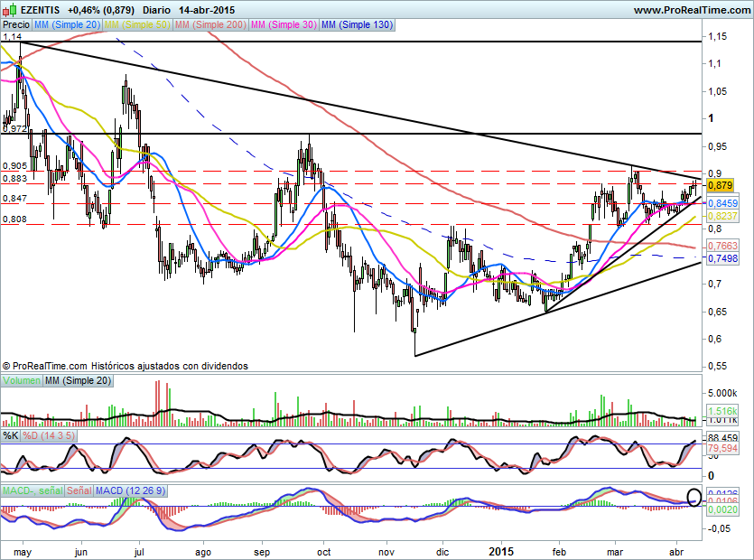This screenshot has width=754, height=560.
Task: Select the MM (Simple 130) legend tab
Action: click(357, 25)
